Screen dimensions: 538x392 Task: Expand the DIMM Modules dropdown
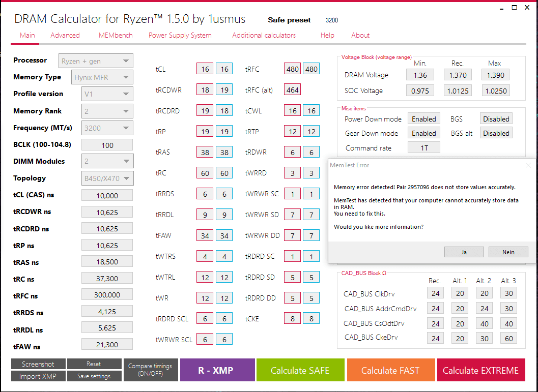pyautogui.click(x=107, y=161)
